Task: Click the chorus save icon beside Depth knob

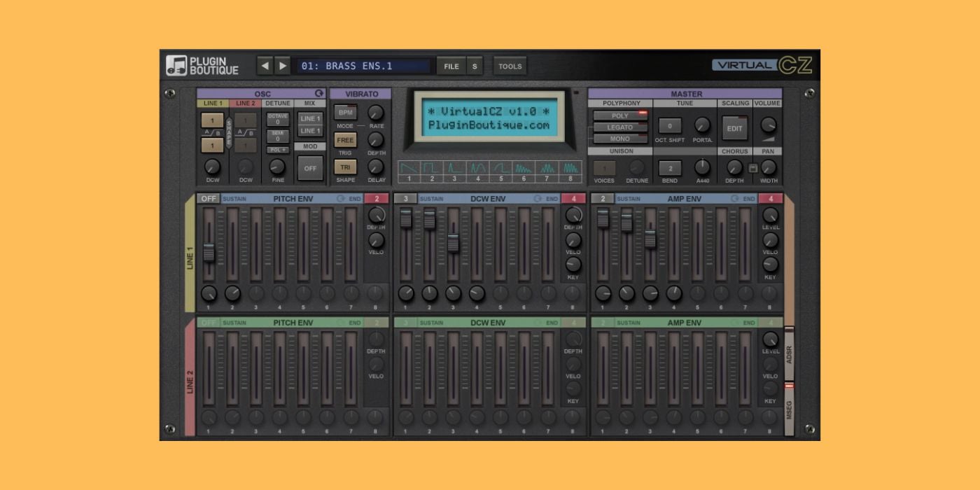Action: pos(751,167)
